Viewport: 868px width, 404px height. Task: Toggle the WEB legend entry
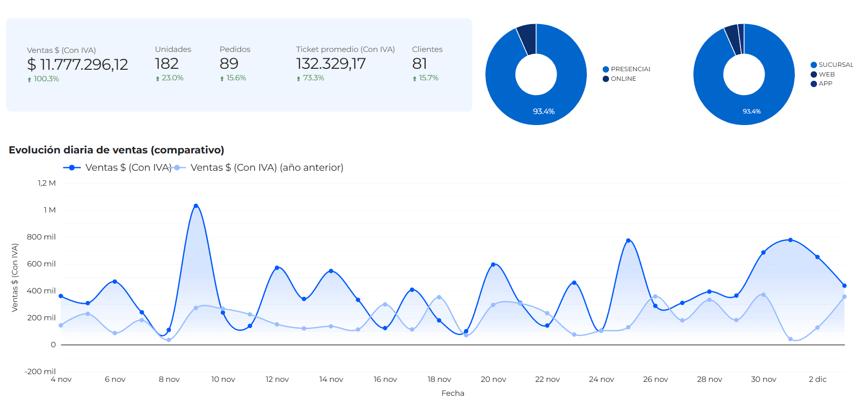click(x=826, y=75)
